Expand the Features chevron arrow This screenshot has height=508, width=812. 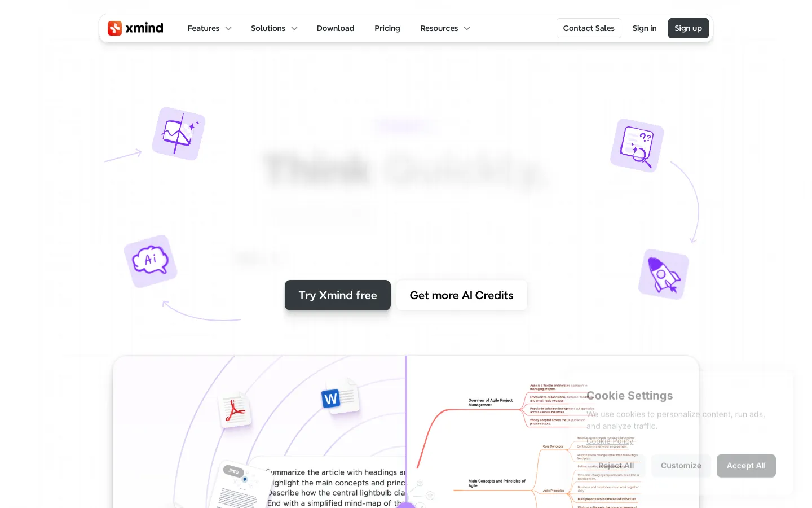pyautogui.click(x=228, y=28)
